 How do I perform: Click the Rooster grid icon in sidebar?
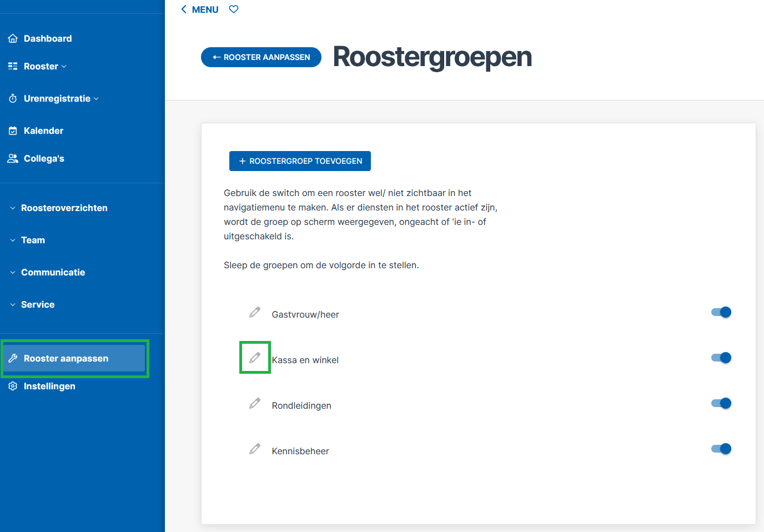point(13,66)
